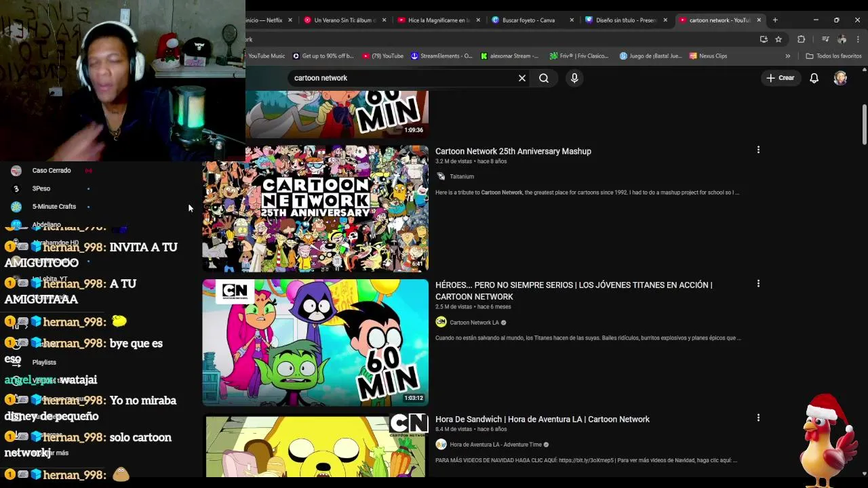
Task: Go to the Cartoon Network LA channel name
Action: 474,323
